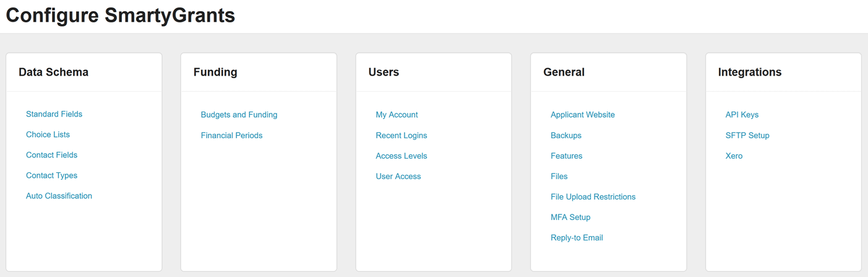Open Financial Periods page

231,135
